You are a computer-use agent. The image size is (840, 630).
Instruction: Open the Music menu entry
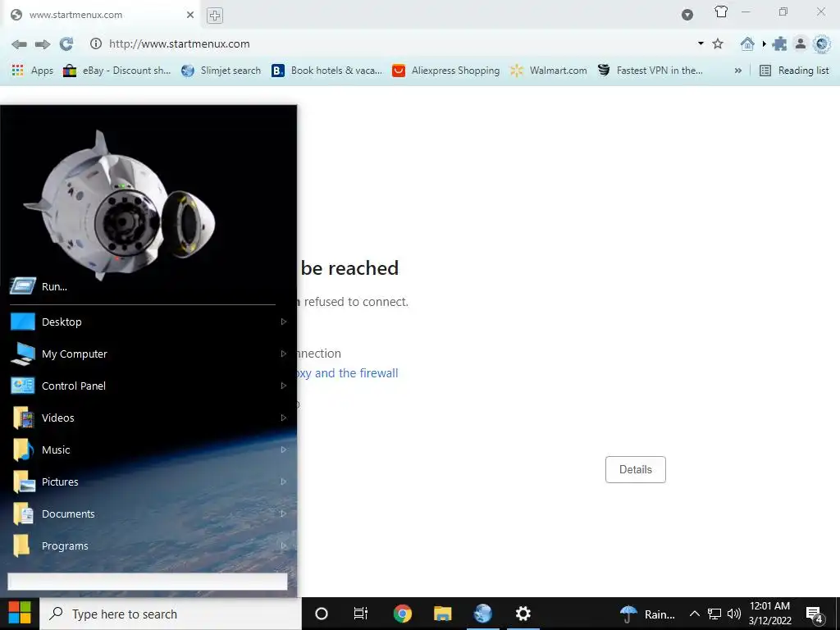(x=148, y=450)
